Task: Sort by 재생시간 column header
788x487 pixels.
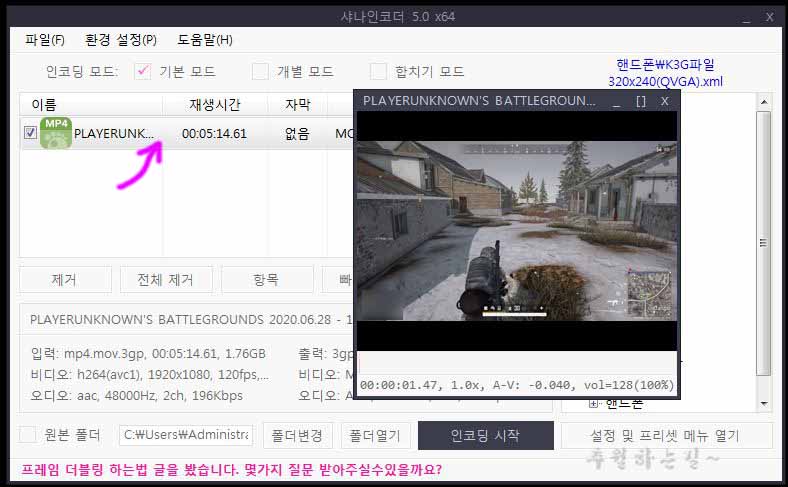Action: pos(215,105)
